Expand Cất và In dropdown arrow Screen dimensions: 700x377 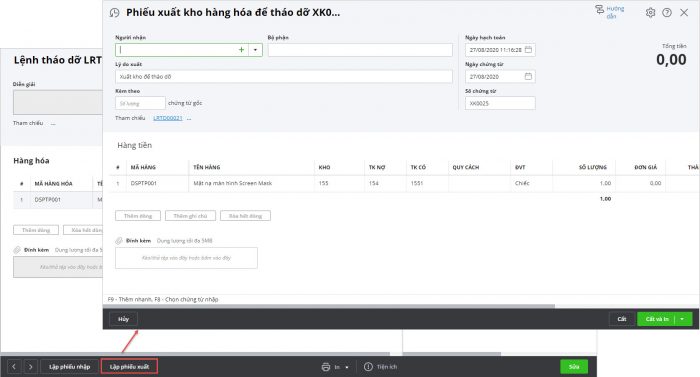tap(683, 319)
